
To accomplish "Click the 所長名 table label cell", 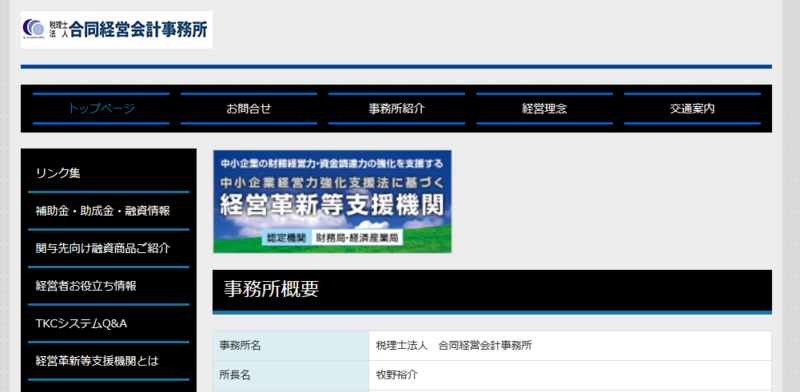I will pos(291,375).
